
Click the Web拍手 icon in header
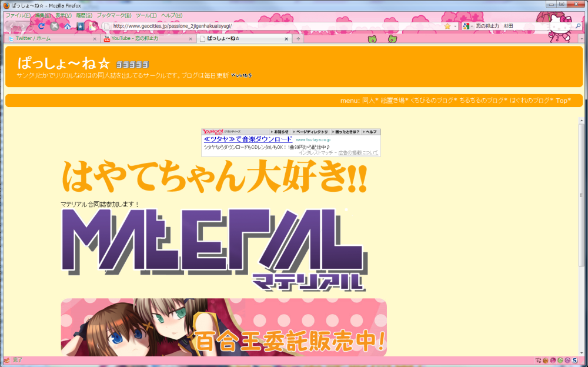242,75
